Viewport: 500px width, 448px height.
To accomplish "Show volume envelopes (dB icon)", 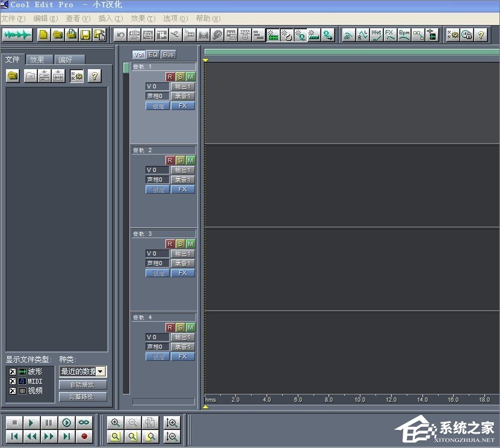I will [x=348, y=35].
